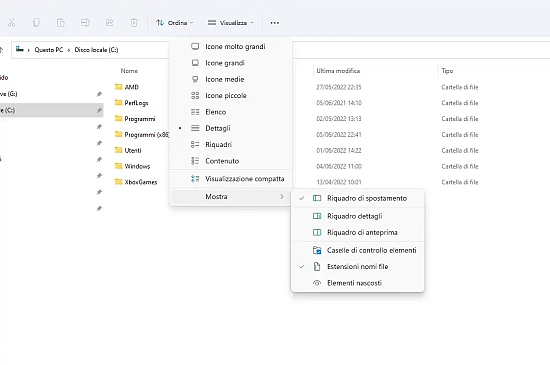This screenshot has height=365, width=550.
Task: Open the Ordina sort dropdown
Action: coord(175,23)
